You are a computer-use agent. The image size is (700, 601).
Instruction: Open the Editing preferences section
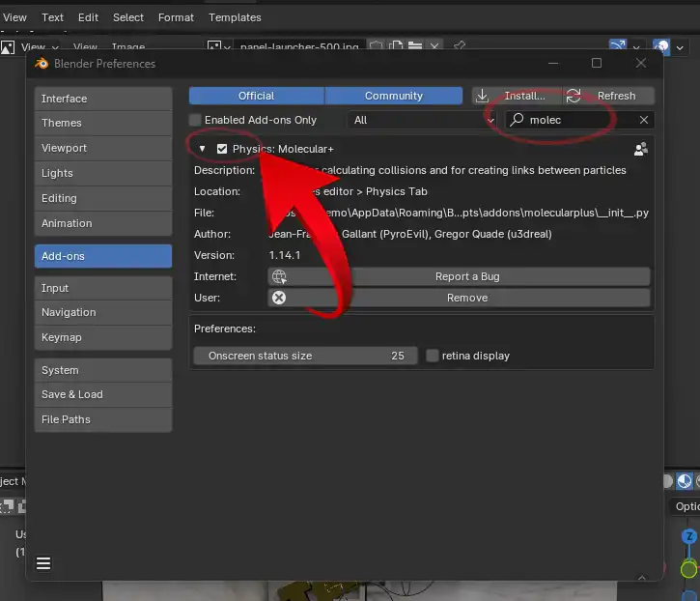click(103, 198)
